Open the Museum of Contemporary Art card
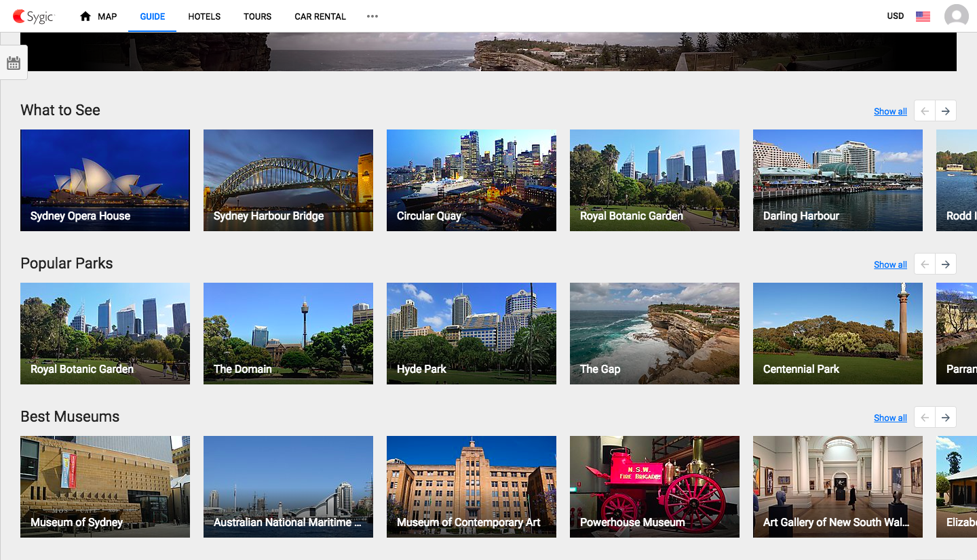This screenshot has height=560, width=977. (x=472, y=487)
